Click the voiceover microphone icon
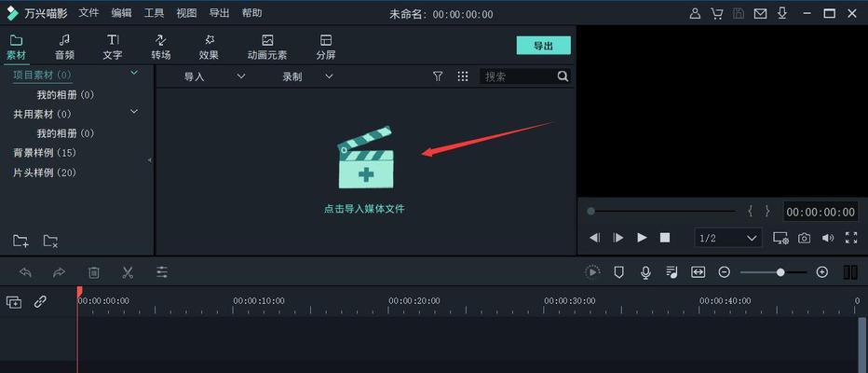868x373 pixels. coord(645,272)
